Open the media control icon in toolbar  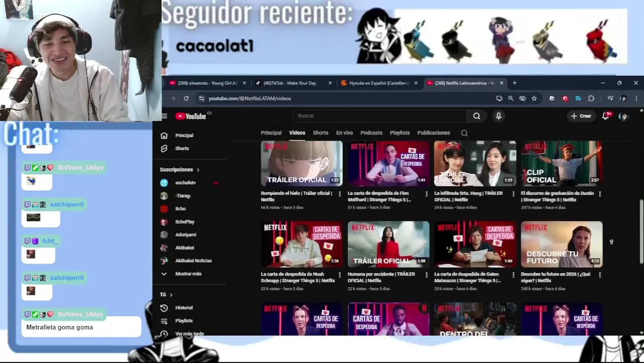click(x=610, y=98)
